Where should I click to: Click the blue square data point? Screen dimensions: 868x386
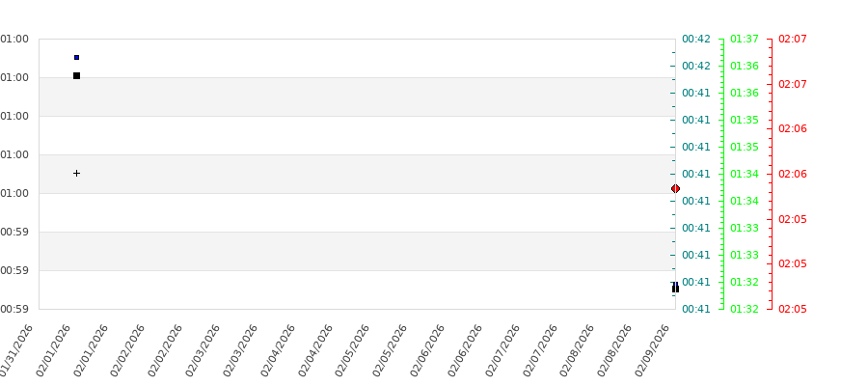click(76, 58)
